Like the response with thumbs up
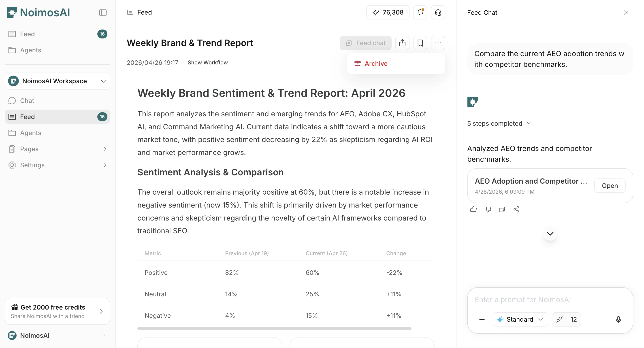This screenshot has height=348, width=644. click(473, 209)
